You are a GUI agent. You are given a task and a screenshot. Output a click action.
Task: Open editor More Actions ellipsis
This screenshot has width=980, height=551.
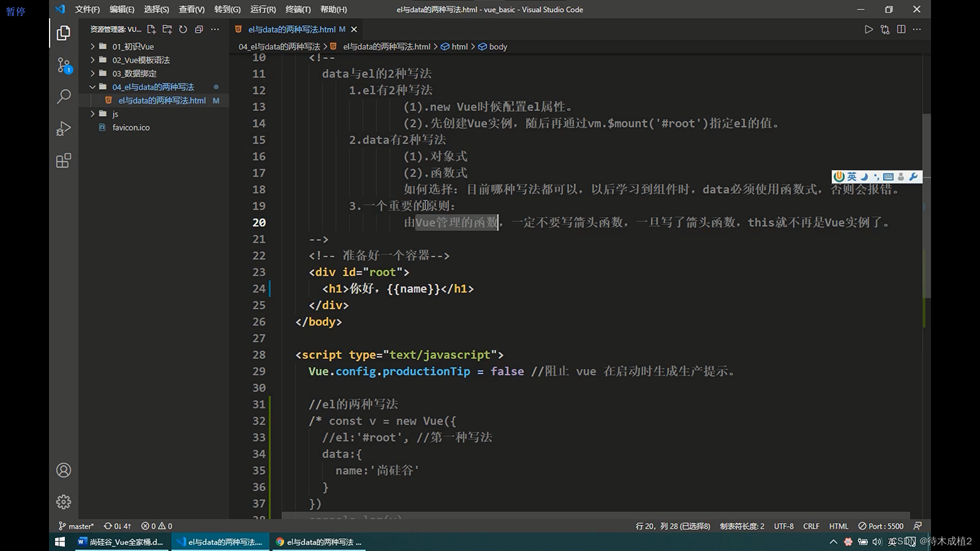coord(917,30)
